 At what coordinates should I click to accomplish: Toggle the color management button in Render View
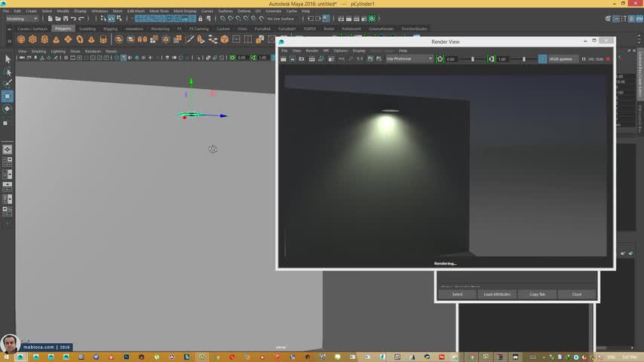click(542, 59)
